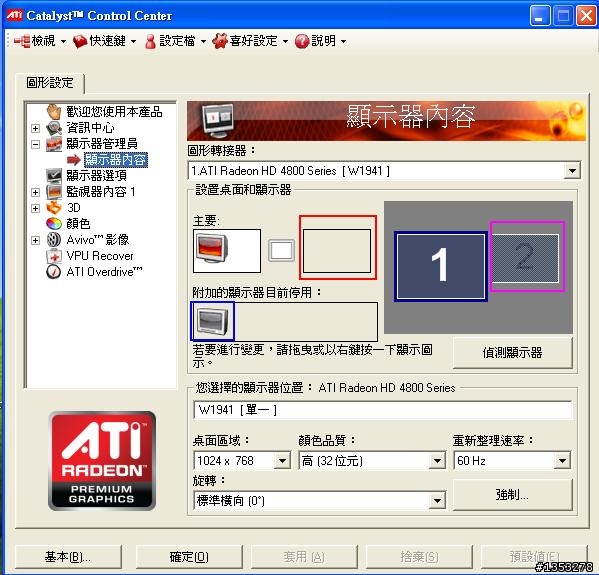Image resolution: width=599 pixels, height=575 pixels.
Task: Open the 快速鍵 menu
Action: (x=104, y=41)
